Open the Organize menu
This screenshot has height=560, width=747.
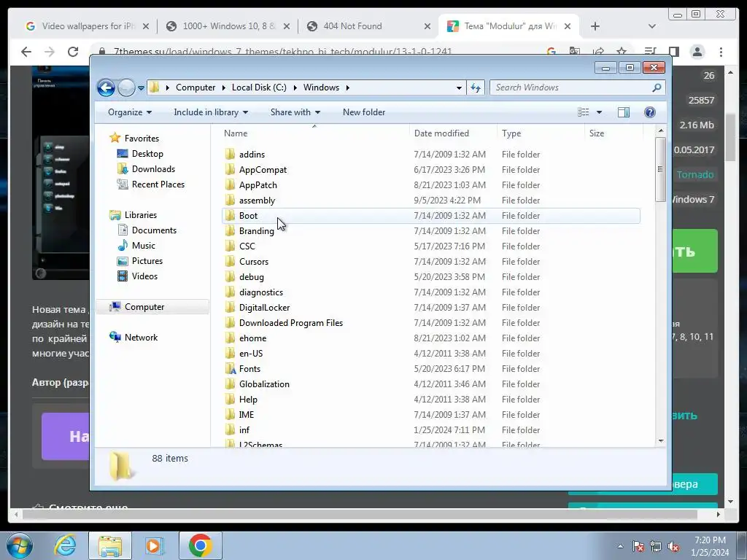point(130,112)
